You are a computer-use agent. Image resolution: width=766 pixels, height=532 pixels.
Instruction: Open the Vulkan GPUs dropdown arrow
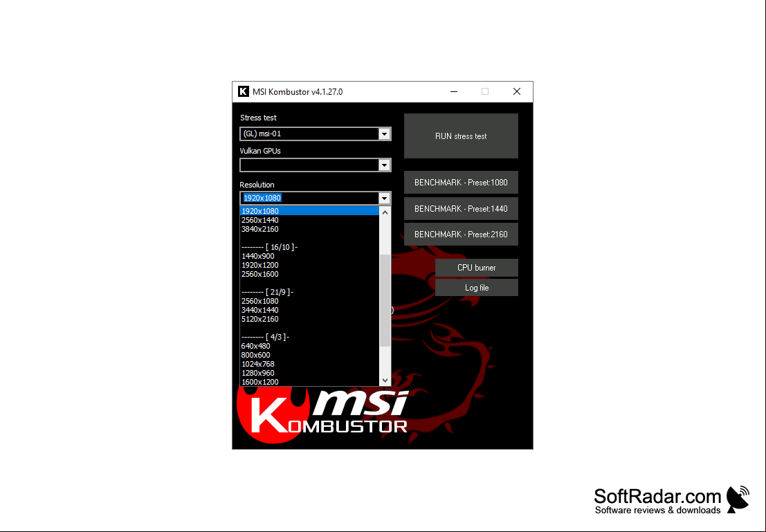coord(385,165)
